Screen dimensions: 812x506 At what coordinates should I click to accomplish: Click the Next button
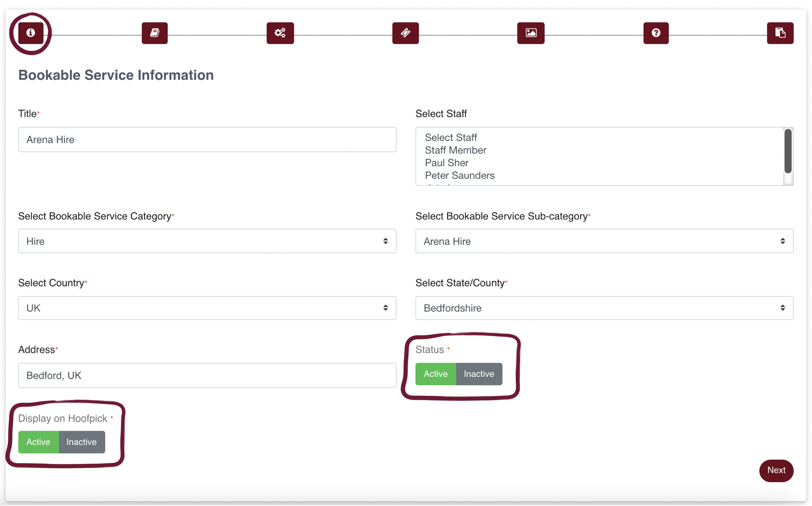point(776,471)
